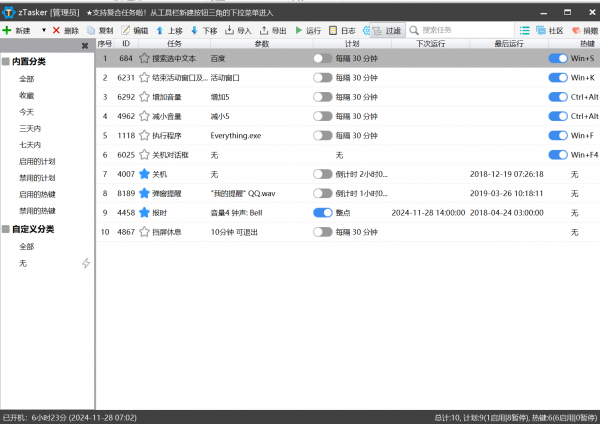Unstar the hourly chime task 4458

pyautogui.click(x=144, y=212)
